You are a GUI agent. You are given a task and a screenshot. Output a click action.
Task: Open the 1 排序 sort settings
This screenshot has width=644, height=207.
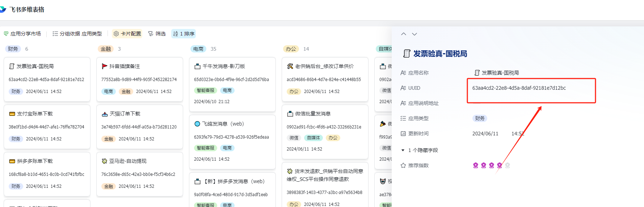(184, 34)
